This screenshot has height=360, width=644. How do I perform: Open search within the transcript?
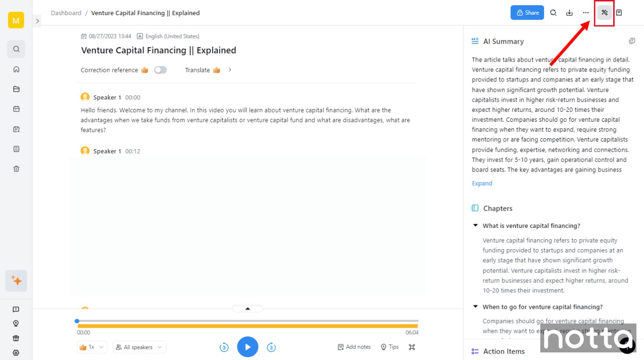(x=553, y=13)
